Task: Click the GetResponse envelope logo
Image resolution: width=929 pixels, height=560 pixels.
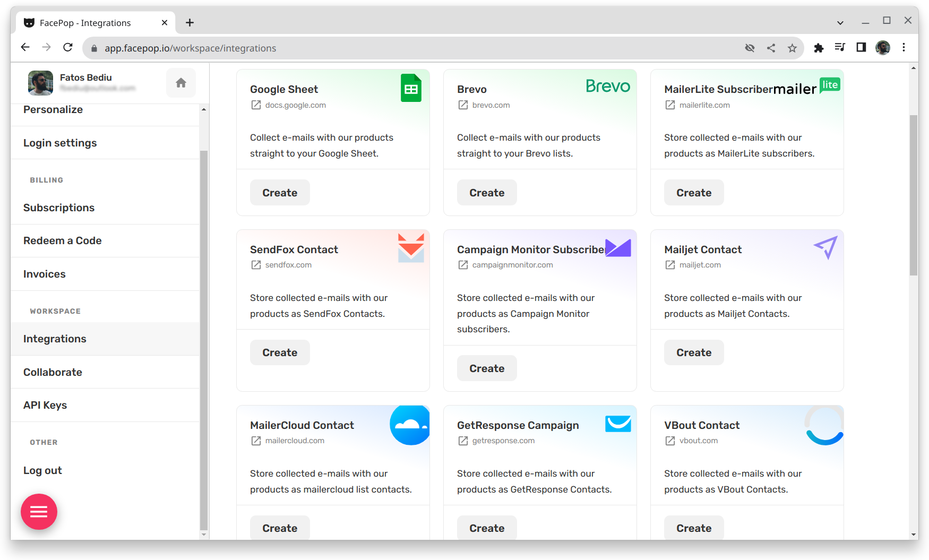Action: pyautogui.click(x=618, y=424)
